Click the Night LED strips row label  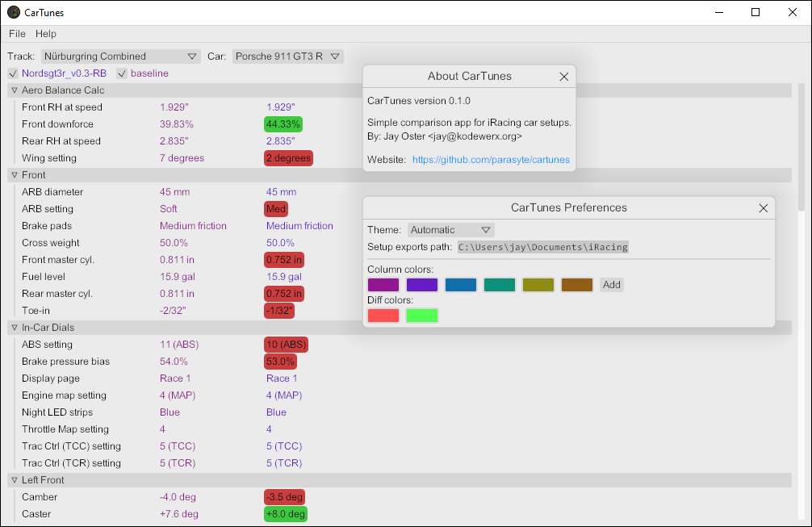pyautogui.click(x=57, y=412)
